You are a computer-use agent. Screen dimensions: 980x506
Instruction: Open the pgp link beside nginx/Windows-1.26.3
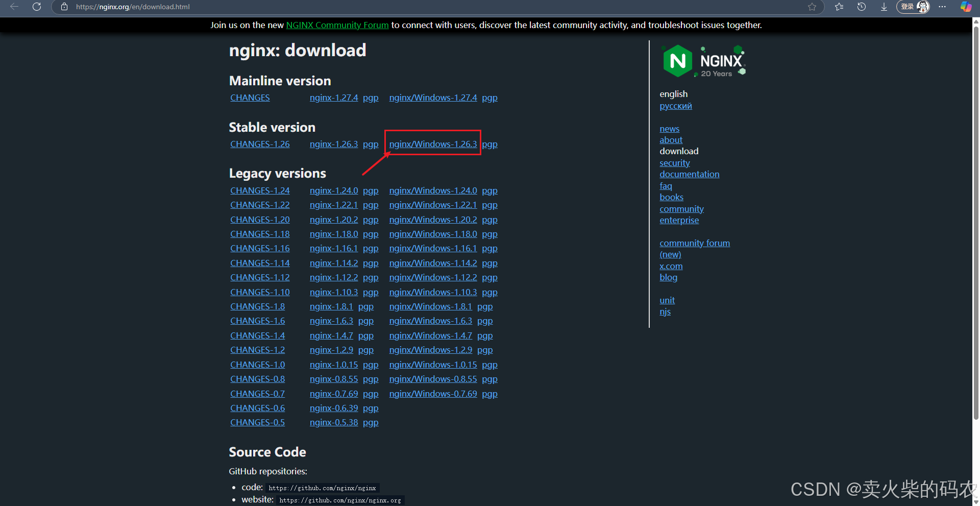point(489,144)
